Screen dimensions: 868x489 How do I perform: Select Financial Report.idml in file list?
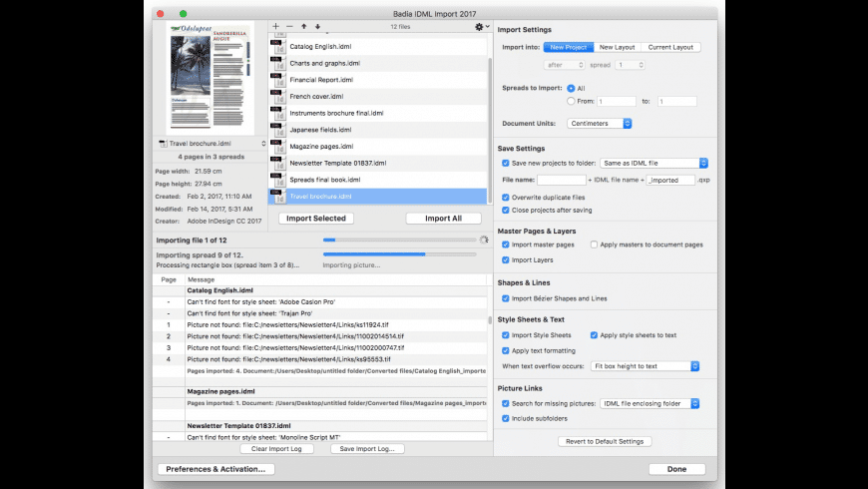coord(377,80)
